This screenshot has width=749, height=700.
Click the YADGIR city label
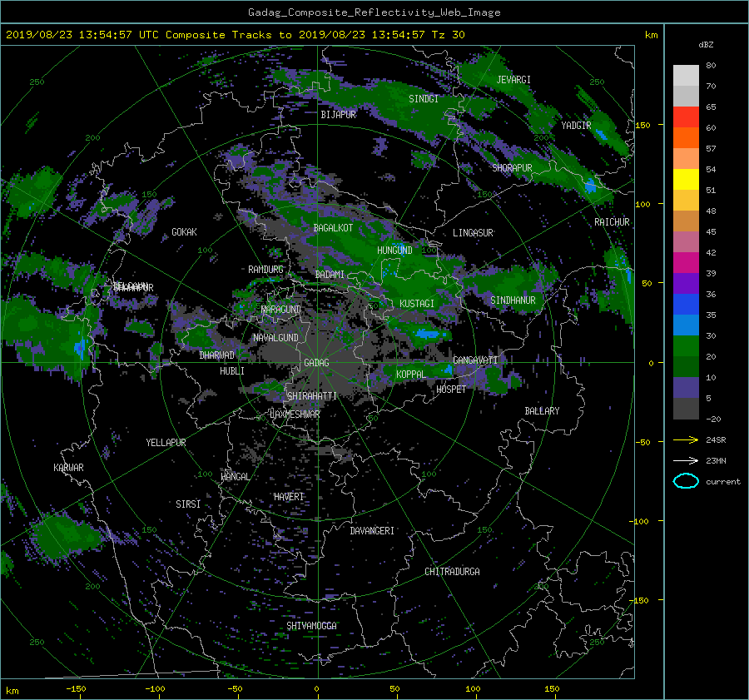point(576,126)
